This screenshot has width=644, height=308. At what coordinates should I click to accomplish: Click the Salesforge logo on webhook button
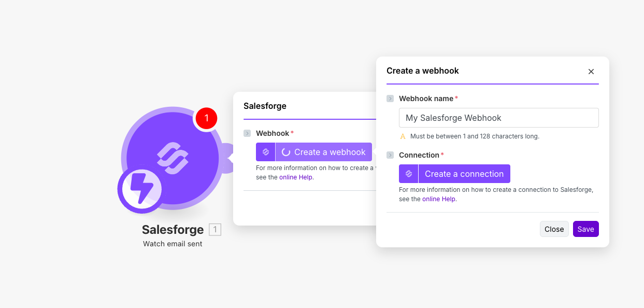click(265, 152)
